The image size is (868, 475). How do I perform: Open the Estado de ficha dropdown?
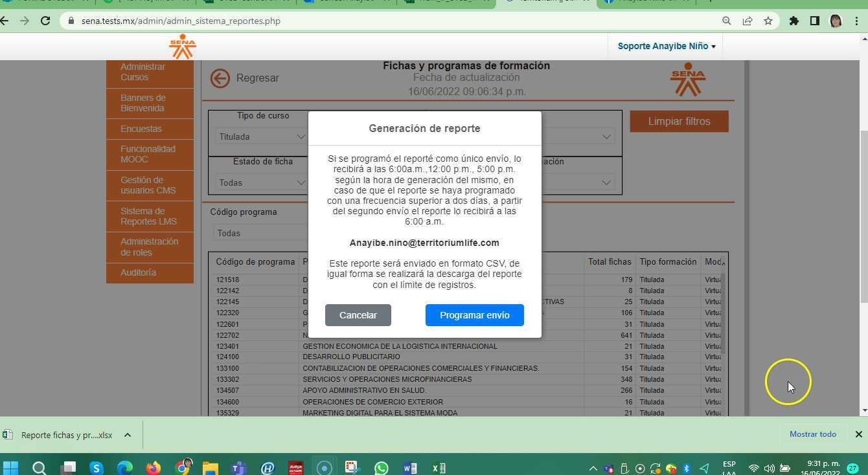click(261, 182)
